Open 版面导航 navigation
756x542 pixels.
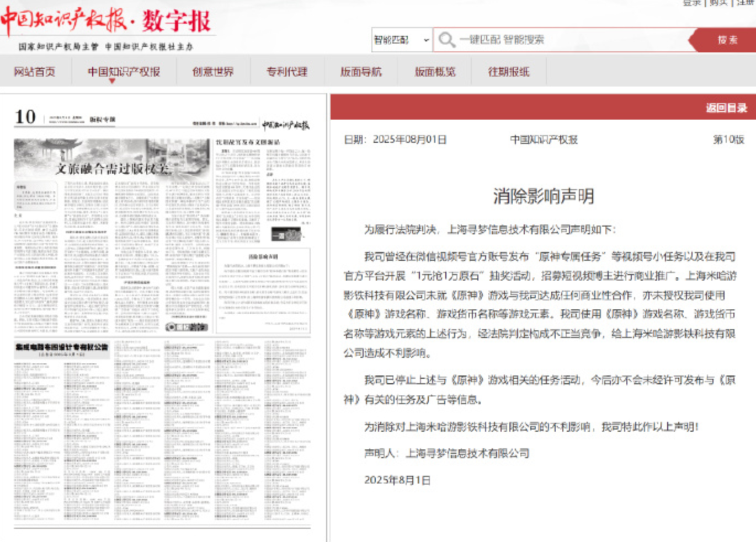(361, 72)
